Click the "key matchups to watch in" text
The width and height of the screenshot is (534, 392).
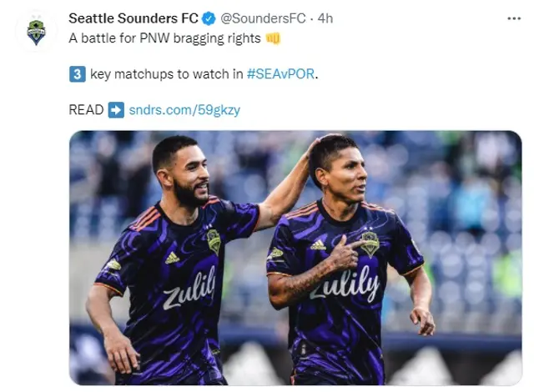tap(167, 74)
